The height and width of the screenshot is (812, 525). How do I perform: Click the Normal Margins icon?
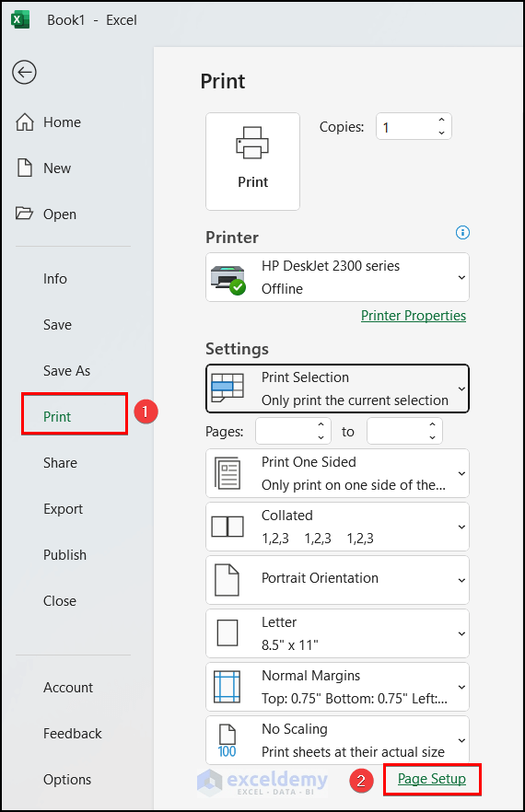[x=227, y=687]
